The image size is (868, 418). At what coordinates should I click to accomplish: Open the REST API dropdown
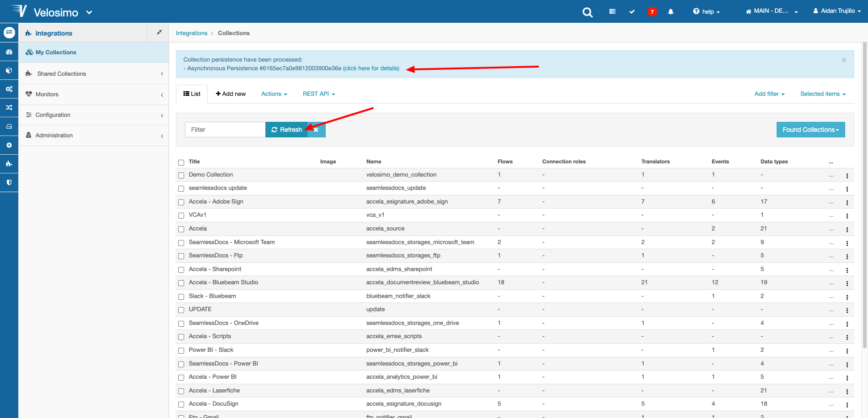coord(319,94)
